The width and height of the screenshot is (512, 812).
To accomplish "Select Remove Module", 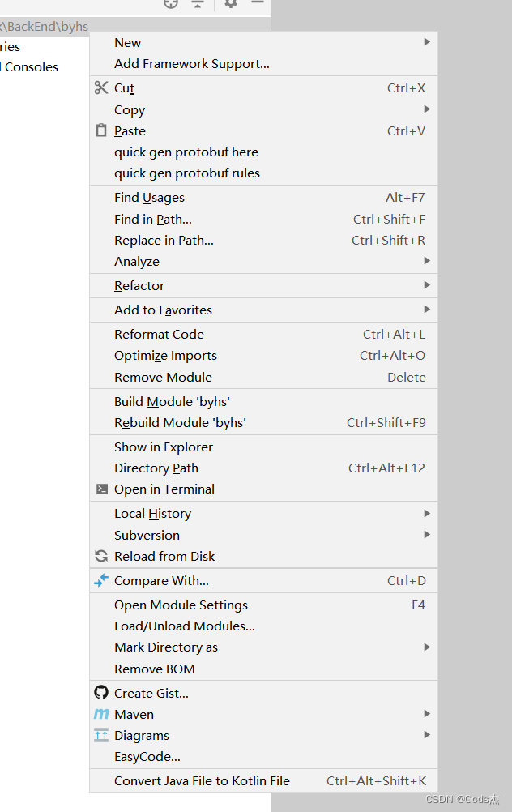I will pos(263,378).
